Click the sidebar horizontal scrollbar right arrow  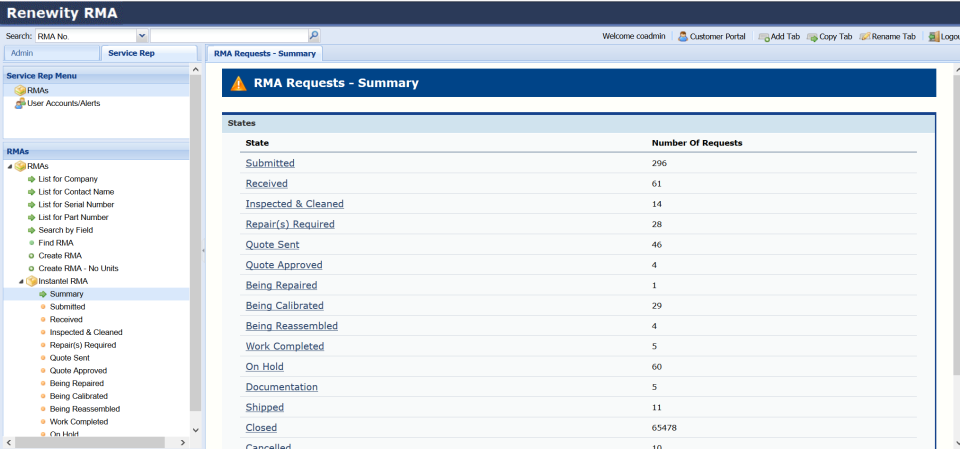(182, 442)
